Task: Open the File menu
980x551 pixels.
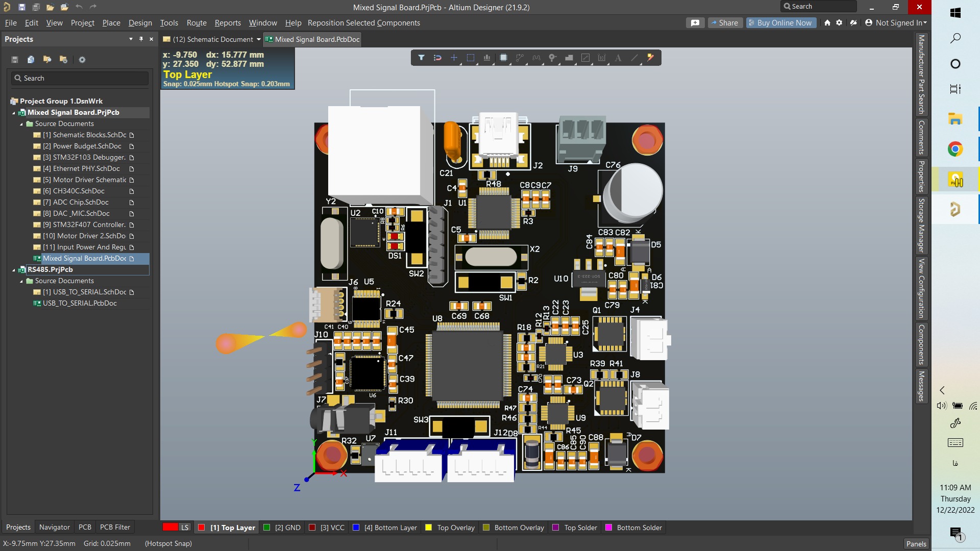Action: (11, 23)
